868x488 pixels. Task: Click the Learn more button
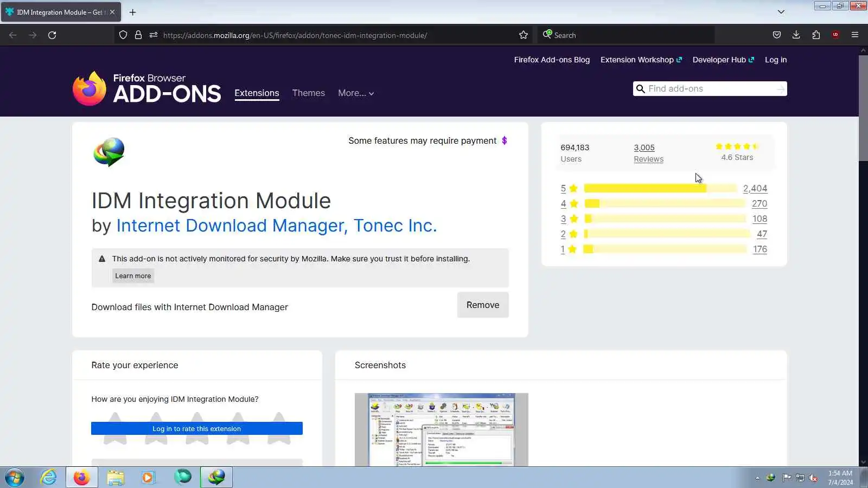[133, 276]
